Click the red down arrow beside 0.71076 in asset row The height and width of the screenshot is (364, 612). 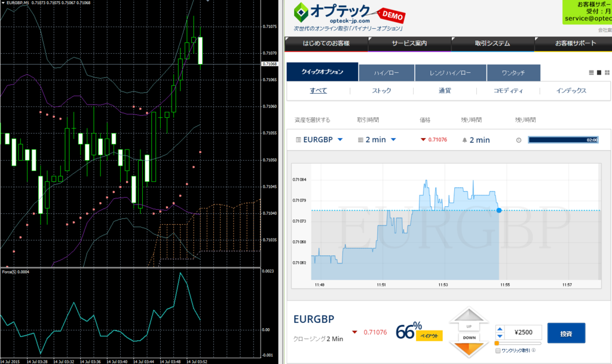coord(423,140)
